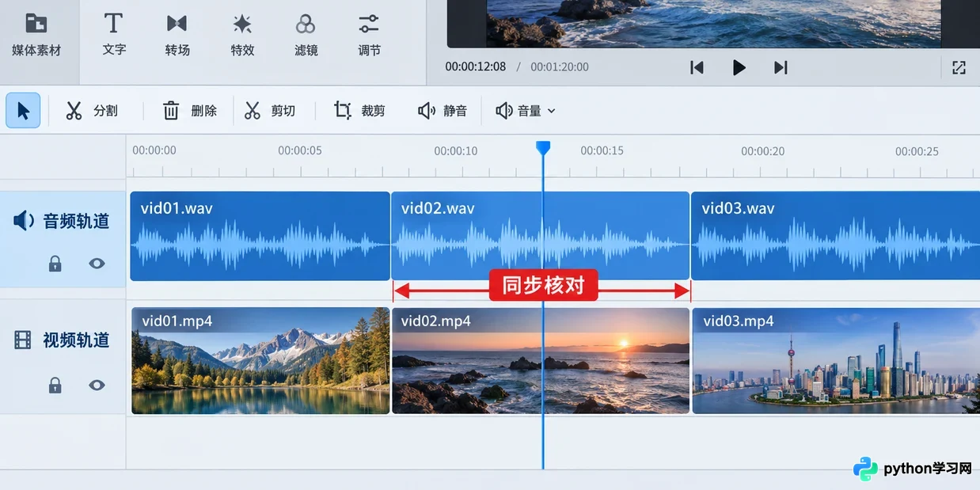Toggle visibility of 视频轨道 video track
The width and height of the screenshot is (980, 490).
pos(97,385)
